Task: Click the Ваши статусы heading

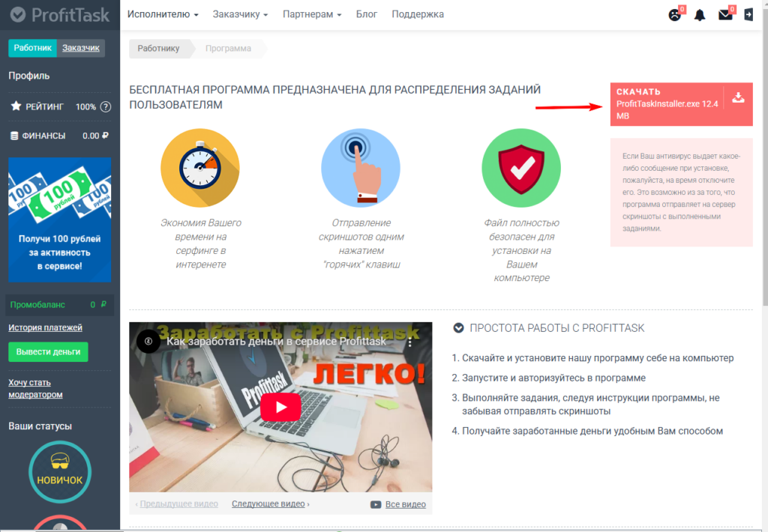Action: (x=40, y=426)
